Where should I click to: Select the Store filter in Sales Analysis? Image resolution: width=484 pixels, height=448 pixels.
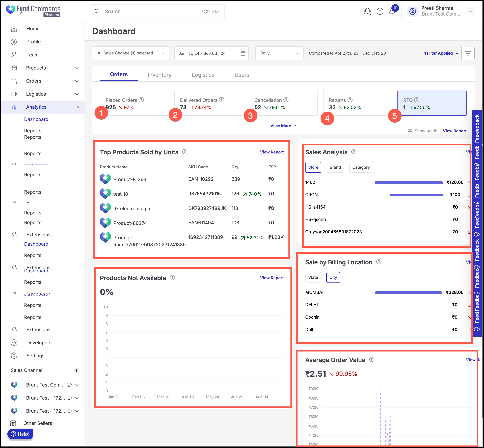313,167
